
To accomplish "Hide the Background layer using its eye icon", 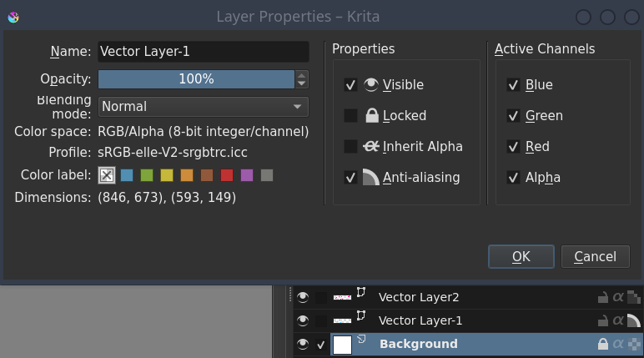I will coord(303,344).
